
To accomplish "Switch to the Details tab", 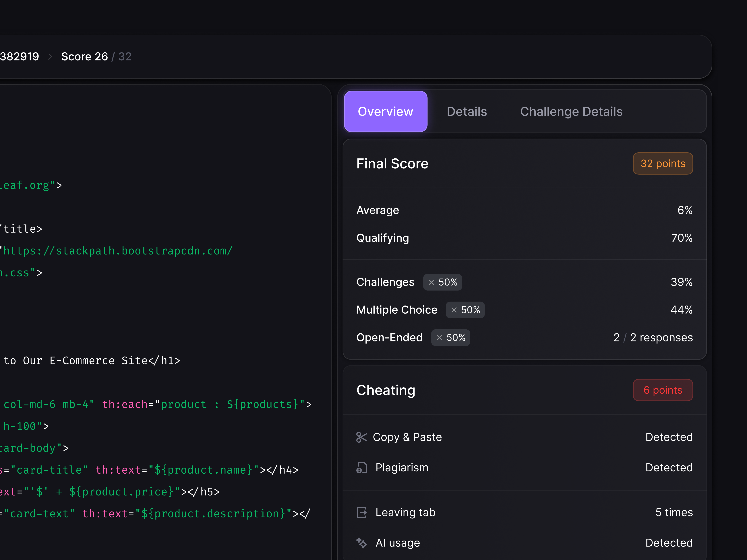I will [467, 111].
